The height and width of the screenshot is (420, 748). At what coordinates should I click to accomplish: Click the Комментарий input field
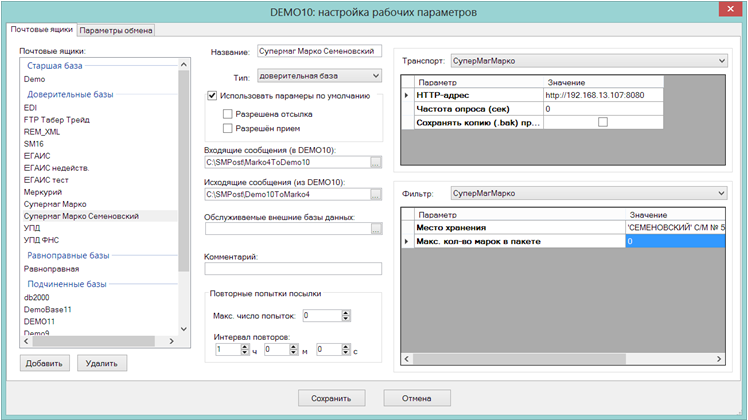click(293, 269)
